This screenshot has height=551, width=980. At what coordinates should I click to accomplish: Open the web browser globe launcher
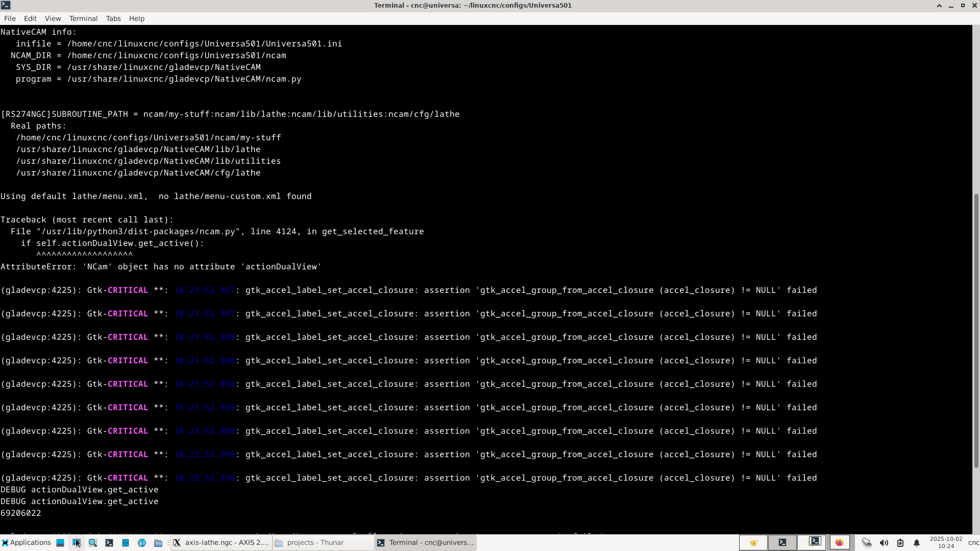(142, 543)
